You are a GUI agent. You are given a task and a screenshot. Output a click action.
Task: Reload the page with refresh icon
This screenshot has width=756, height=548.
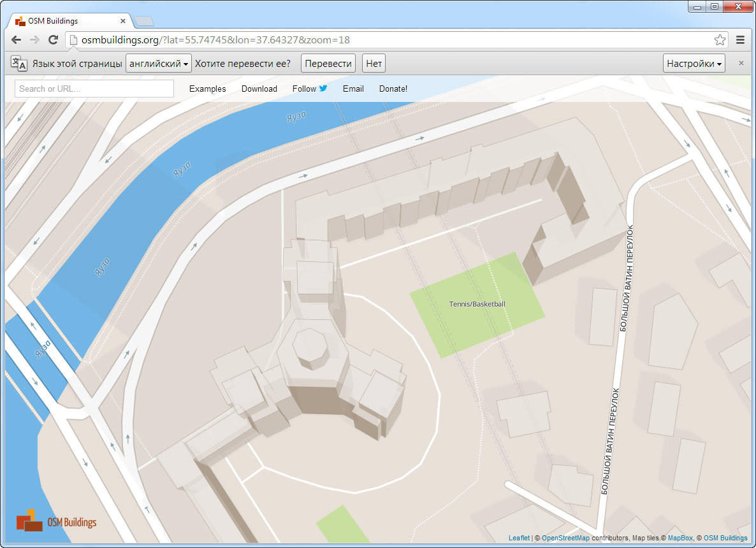pyautogui.click(x=54, y=40)
